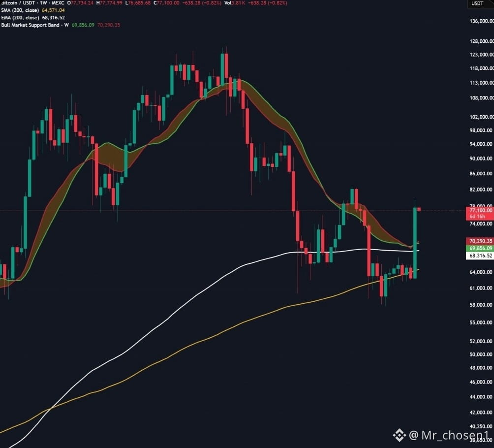Click the SMA value 64,571.04
Screen dimensions: 494x448
(x=53, y=10)
